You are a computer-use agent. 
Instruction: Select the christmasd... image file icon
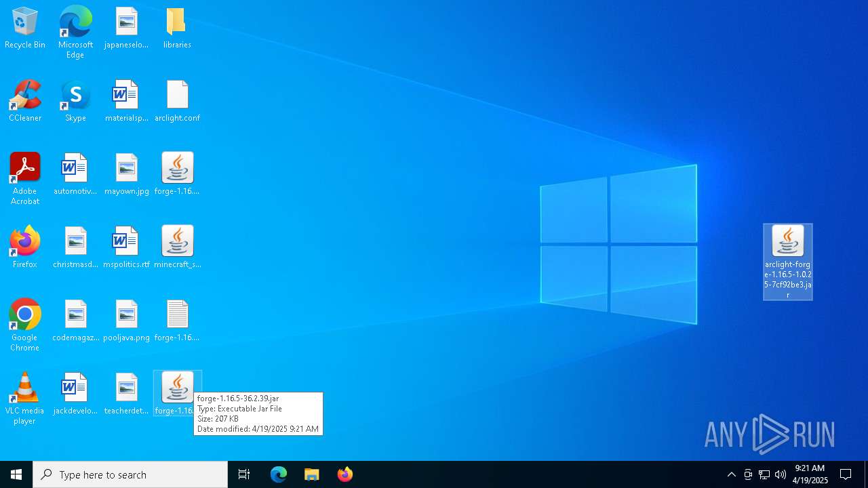[x=75, y=248]
